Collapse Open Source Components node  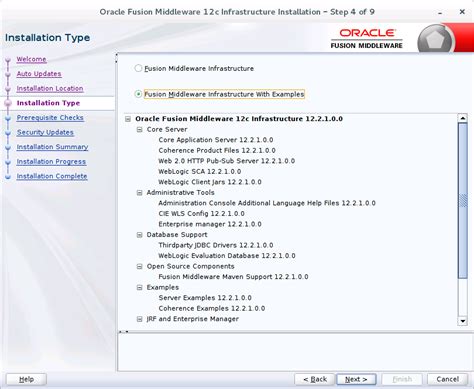(140, 267)
